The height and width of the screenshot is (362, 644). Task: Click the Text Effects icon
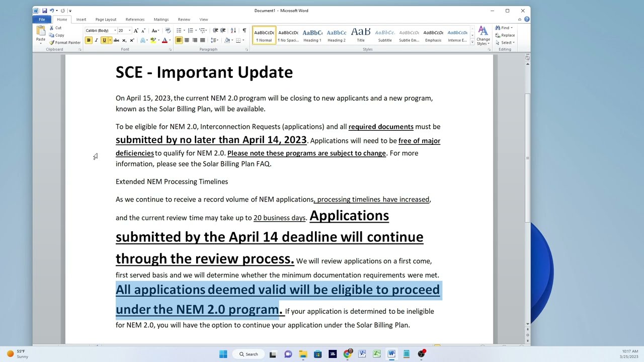143,40
